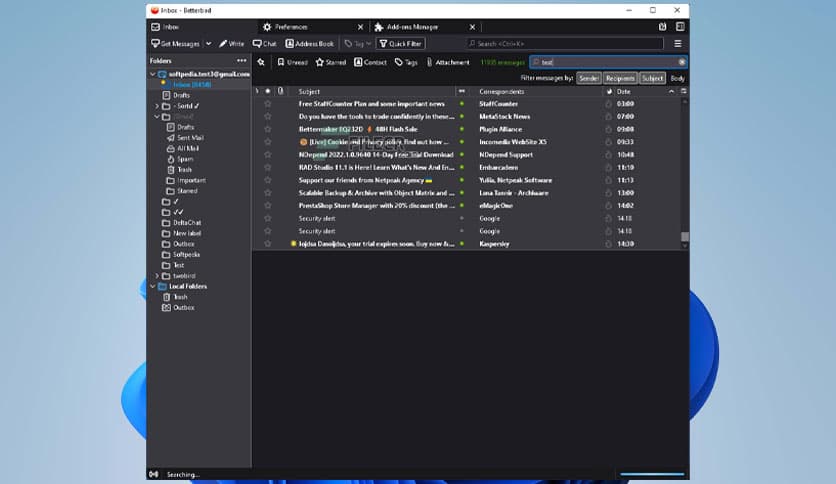Viewport: 836px width, 484px height.
Task: Switch to the Add-ons Manager tab
Action: (x=424, y=27)
